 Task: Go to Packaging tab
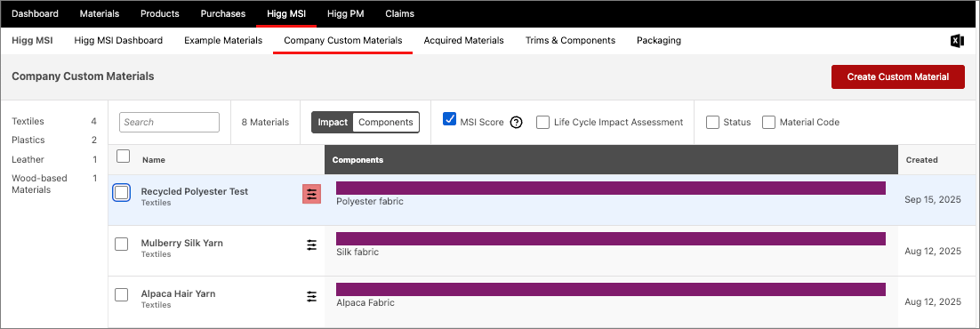coord(659,41)
